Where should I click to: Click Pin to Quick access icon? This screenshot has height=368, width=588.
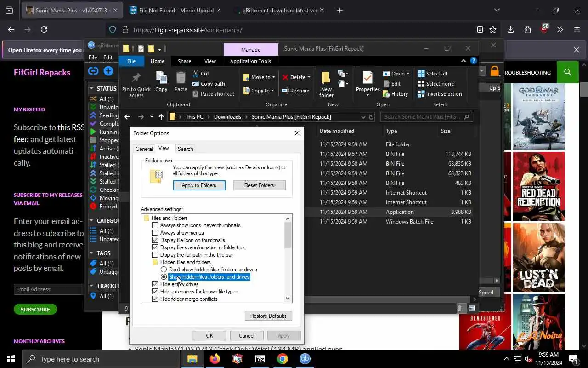[x=136, y=85]
